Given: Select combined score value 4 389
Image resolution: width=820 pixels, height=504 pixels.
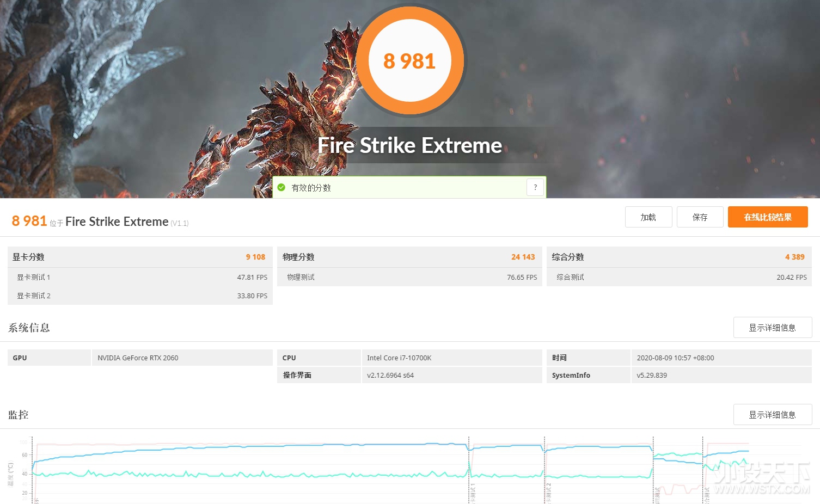Looking at the screenshot, I should point(795,257).
